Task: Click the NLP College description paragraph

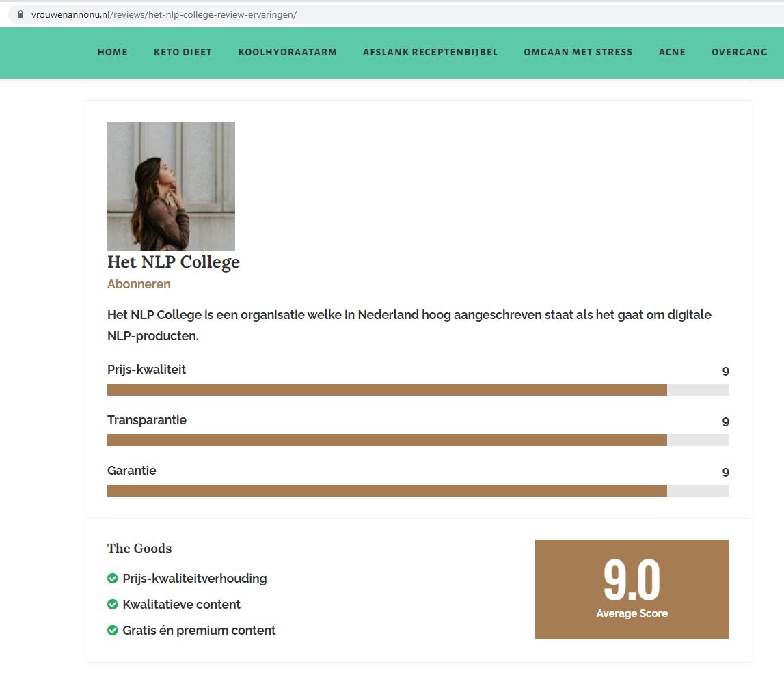Action: tap(409, 326)
